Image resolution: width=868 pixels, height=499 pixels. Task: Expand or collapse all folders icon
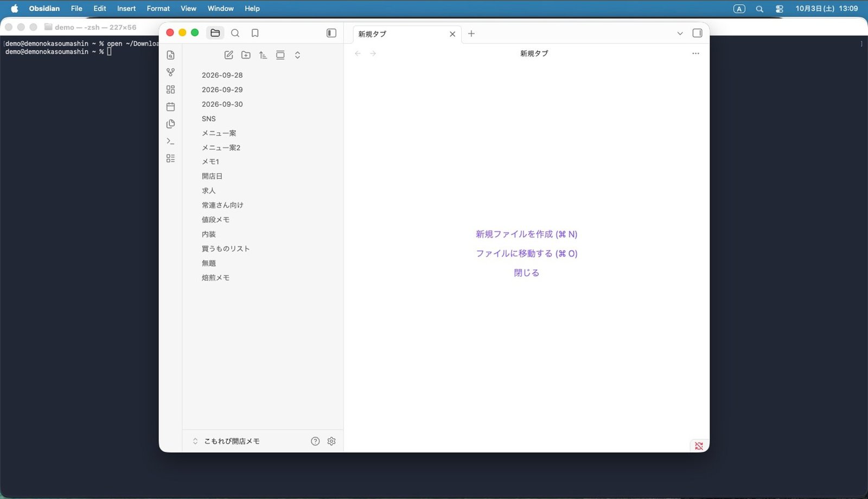point(297,55)
